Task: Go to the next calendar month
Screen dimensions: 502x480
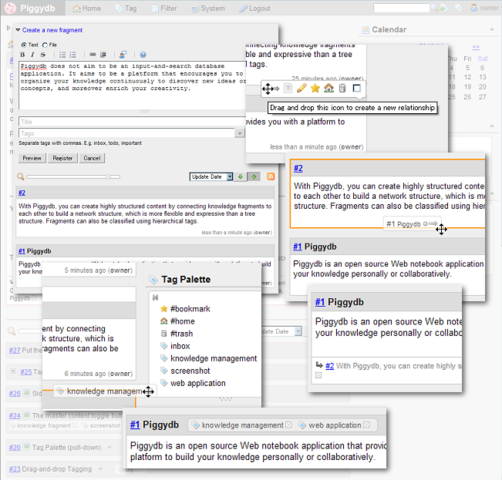Action: [x=476, y=47]
